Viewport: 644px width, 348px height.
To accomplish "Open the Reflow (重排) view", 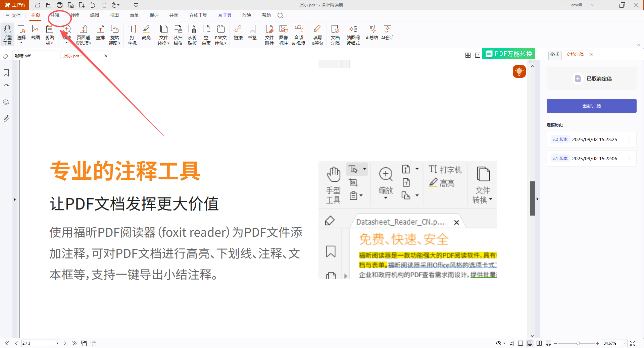I will [x=100, y=32].
